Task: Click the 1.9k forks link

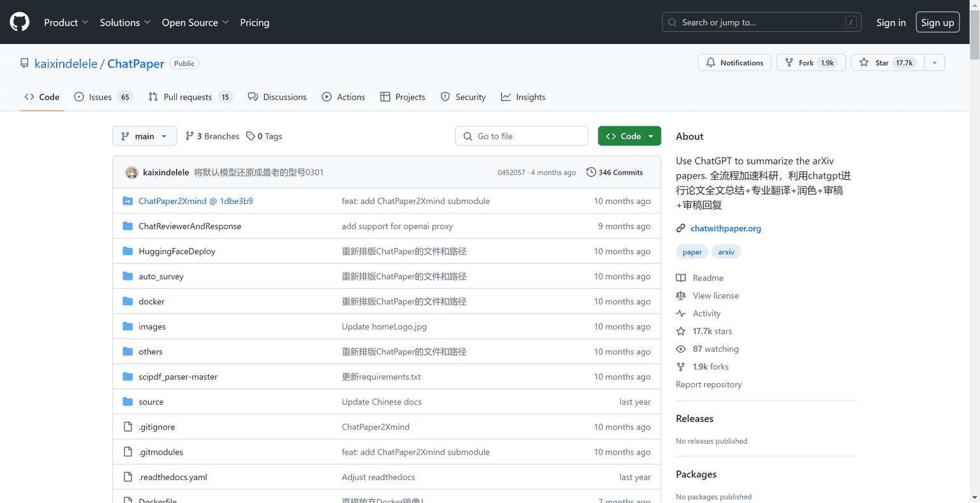Action: click(710, 367)
